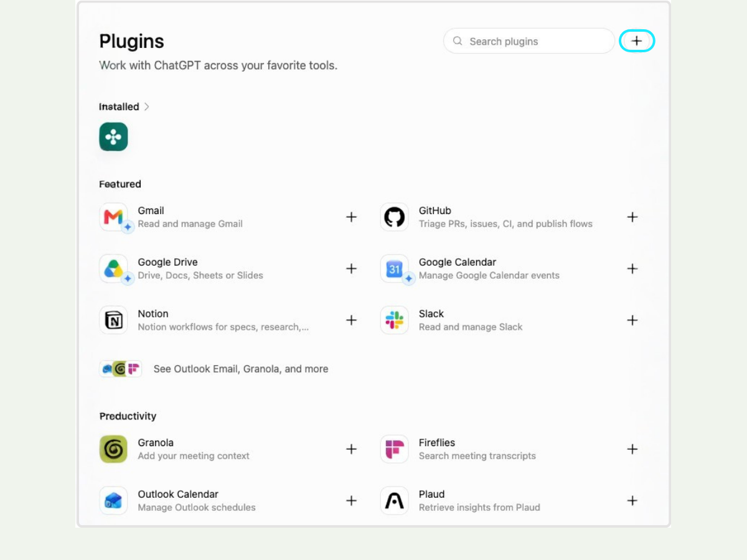Viewport: 747px width, 560px height.
Task: Open the Granola plugin icon
Action: (113, 449)
